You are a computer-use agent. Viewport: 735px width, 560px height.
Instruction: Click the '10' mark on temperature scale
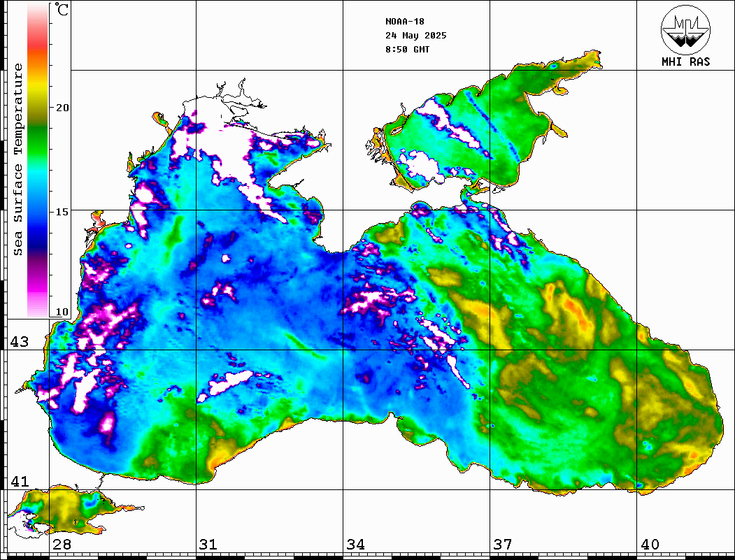[x=62, y=312]
